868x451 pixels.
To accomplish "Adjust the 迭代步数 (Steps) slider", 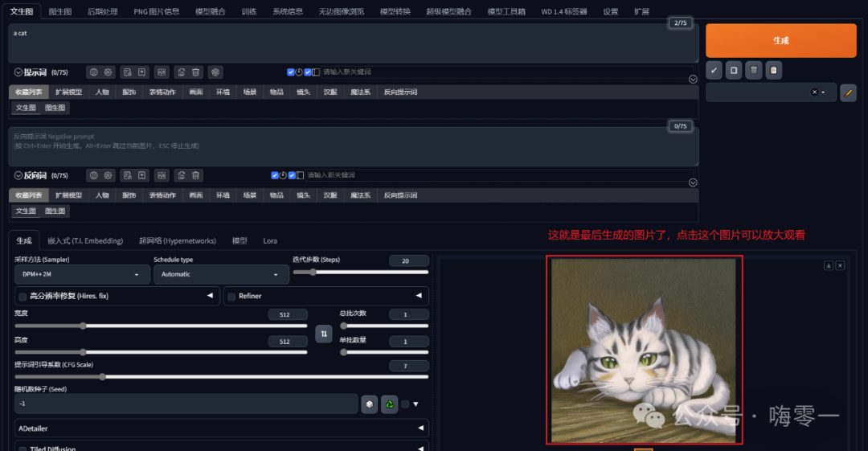I will pyautogui.click(x=360, y=272).
